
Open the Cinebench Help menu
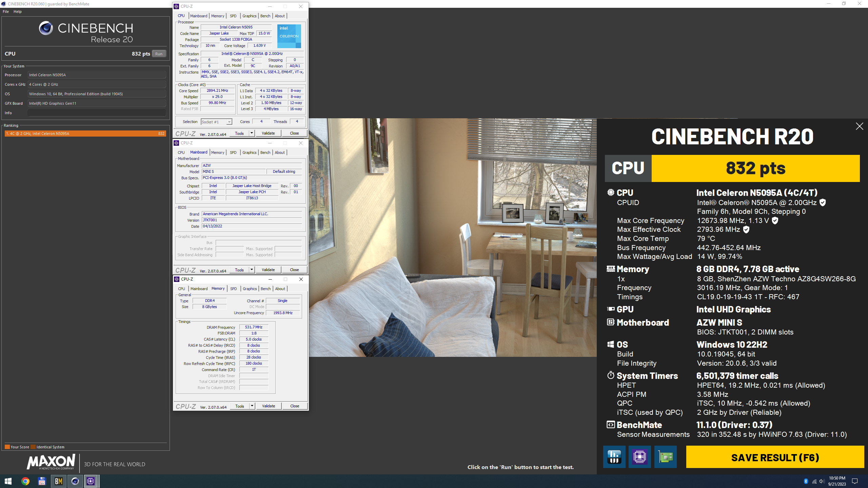18,12
